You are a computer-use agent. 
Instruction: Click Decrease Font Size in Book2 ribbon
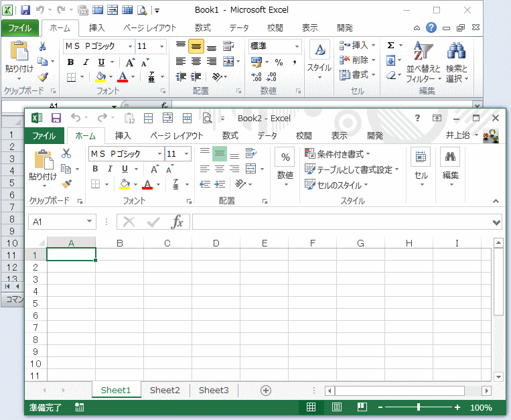click(170, 169)
